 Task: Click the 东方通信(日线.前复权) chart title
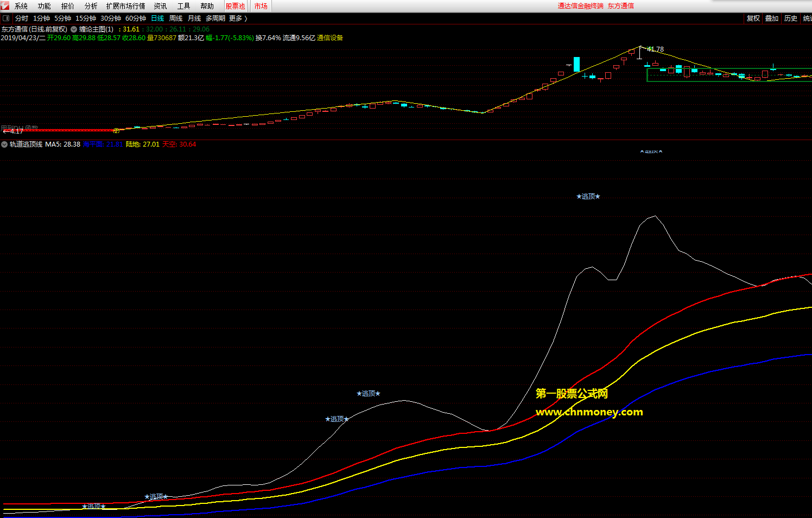35,29
